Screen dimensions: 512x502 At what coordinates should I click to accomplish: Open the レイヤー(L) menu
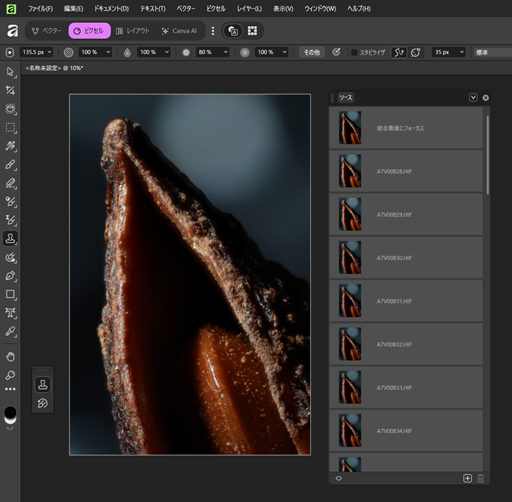249,9
